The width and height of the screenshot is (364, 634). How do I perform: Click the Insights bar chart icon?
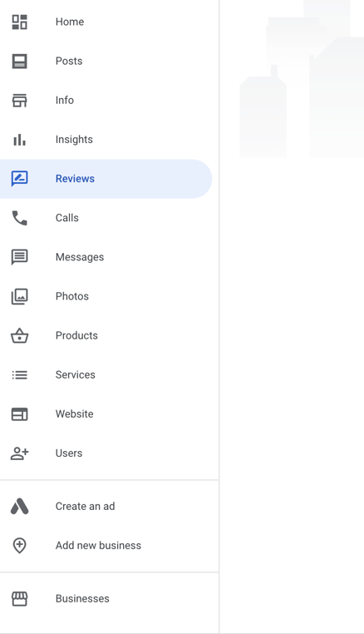click(19, 140)
